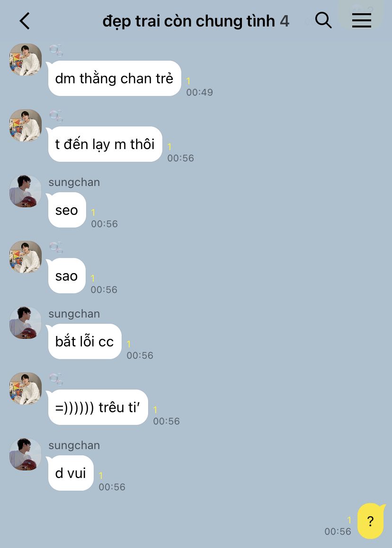Tap sungchan's avatar next to 'd vui'
Viewport: 392px width, 548px height.
[x=25, y=454]
